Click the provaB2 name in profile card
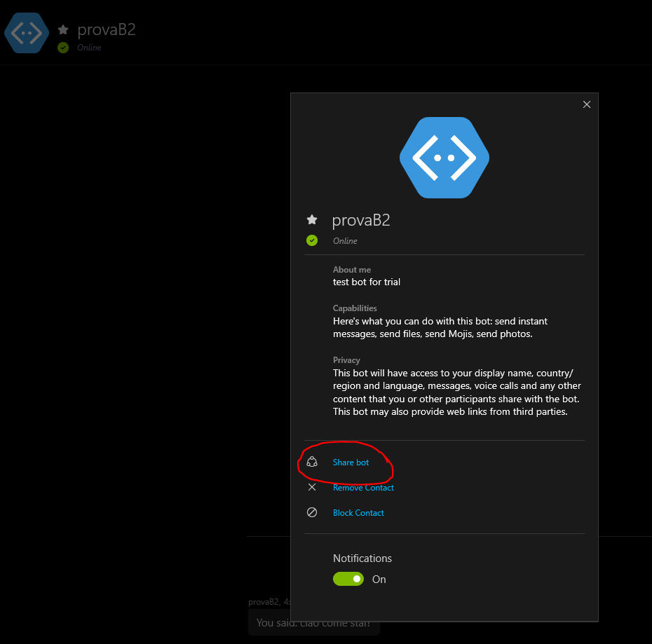 point(361,220)
